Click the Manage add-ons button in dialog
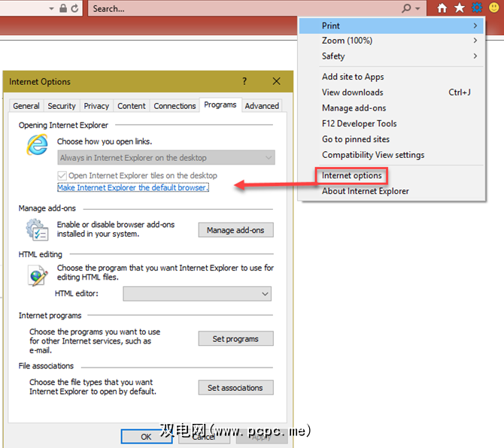 point(236,230)
